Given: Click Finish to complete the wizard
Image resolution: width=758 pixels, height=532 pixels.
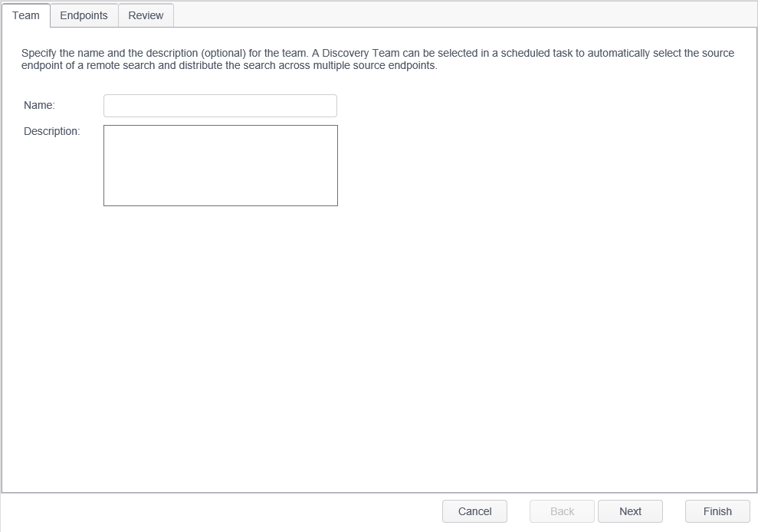Looking at the screenshot, I should 717,511.
